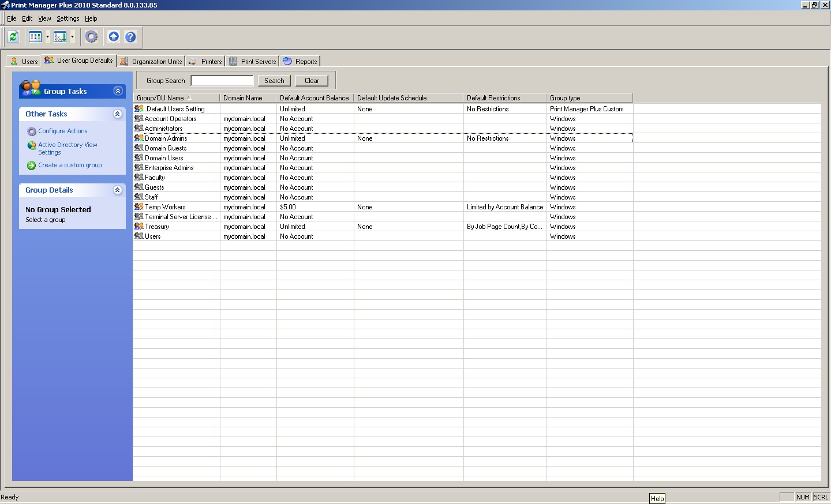The image size is (831, 504).
Task: Switch to the Reports tab
Action: point(300,61)
